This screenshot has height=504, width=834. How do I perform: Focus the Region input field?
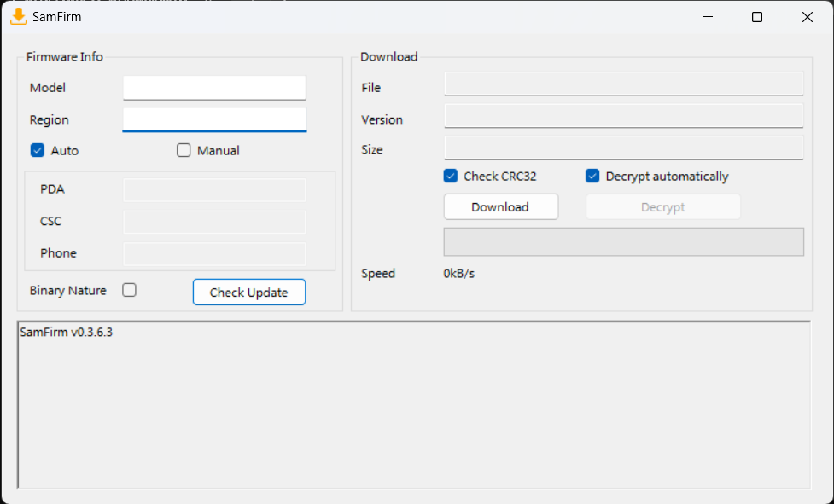point(214,119)
